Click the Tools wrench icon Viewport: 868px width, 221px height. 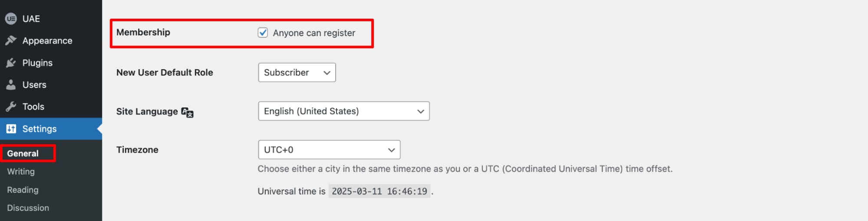tap(11, 107)
